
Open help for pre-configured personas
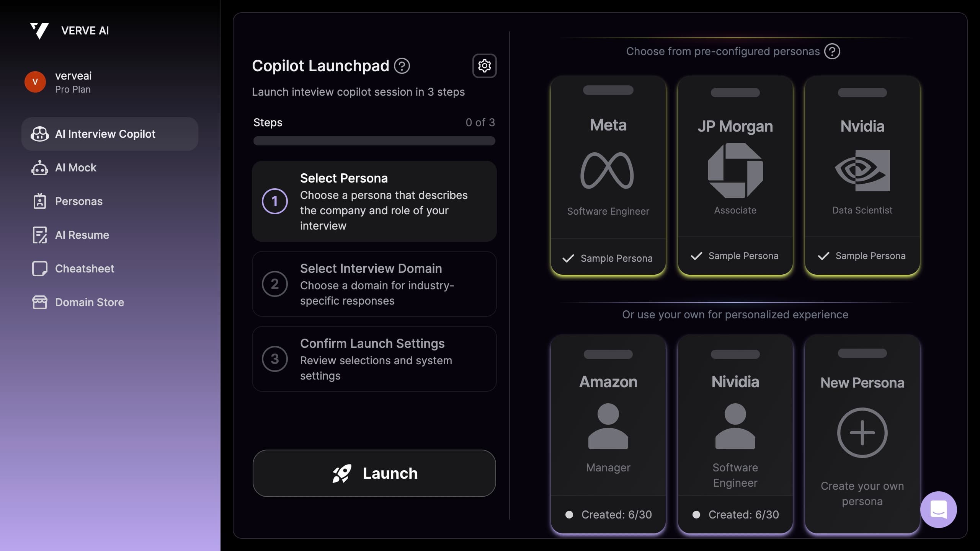(832, 51)
